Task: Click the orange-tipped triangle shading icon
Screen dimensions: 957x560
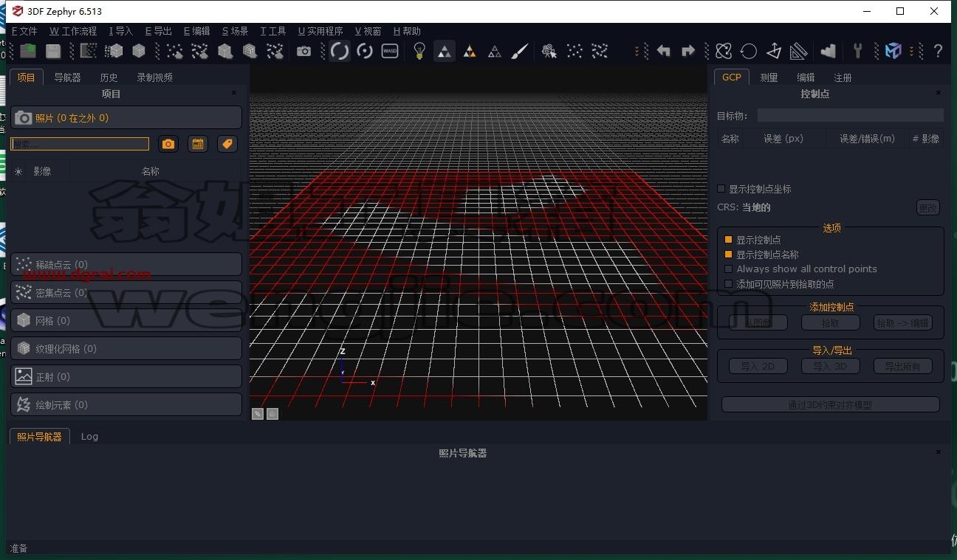Action: [470, 51]
